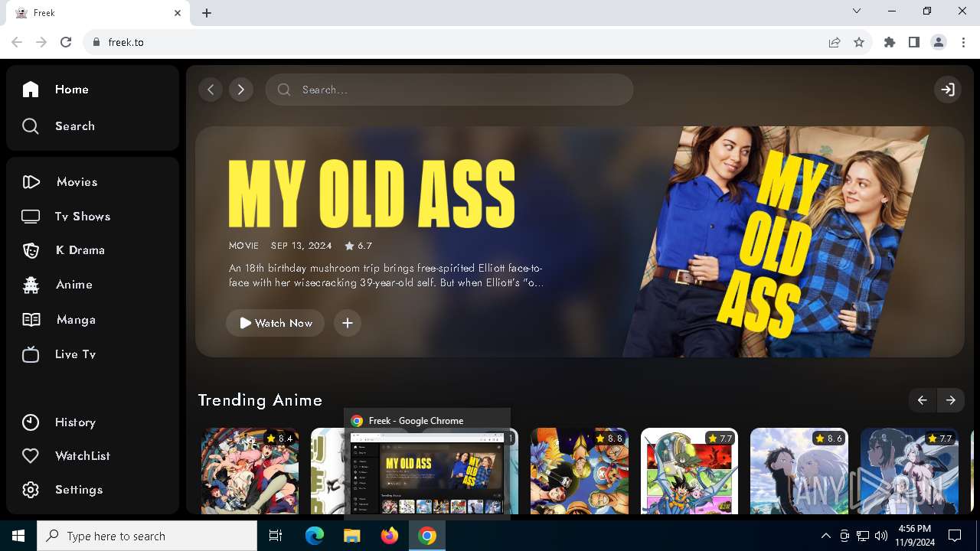This screenshot has width=980, height=551.
Task: Toggle Chrome side panel icon
Action: pos(914,42)
